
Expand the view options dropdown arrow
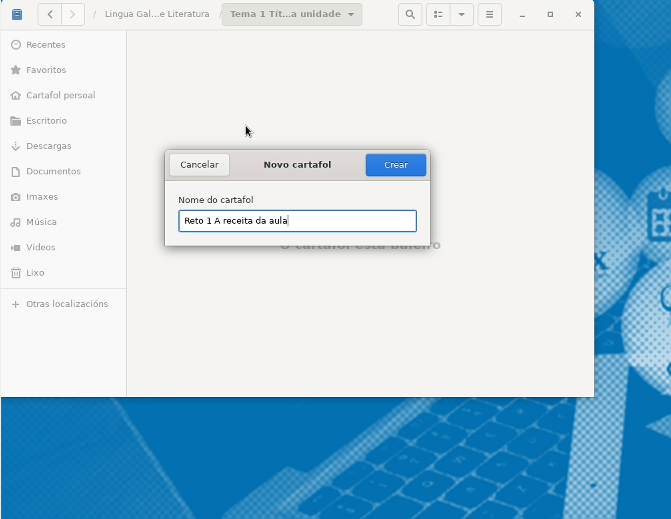tap(461, 15)
